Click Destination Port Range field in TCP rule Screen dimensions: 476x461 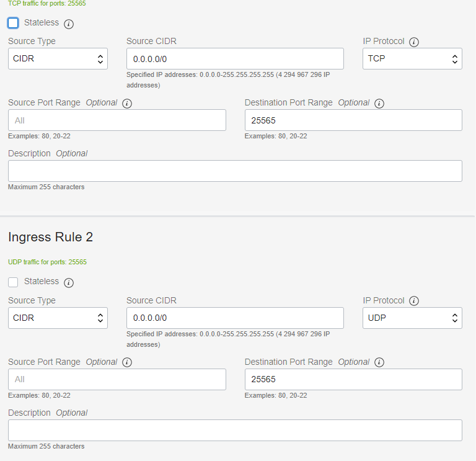353,120
